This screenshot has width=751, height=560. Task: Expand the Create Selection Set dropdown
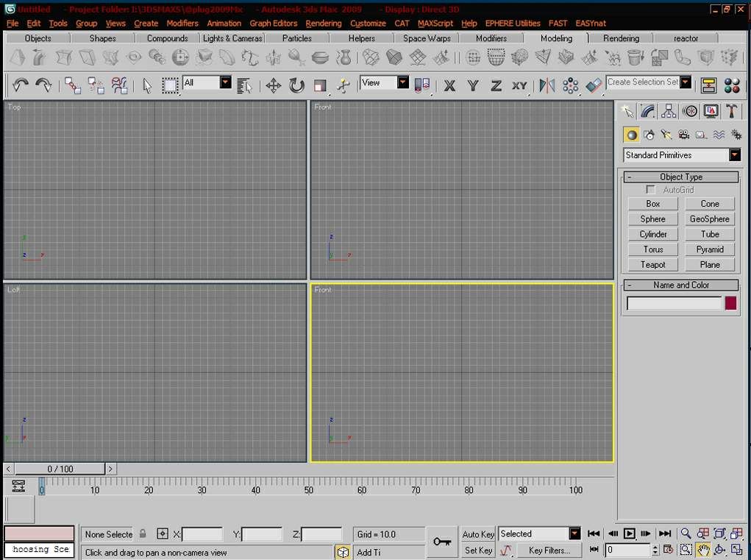click(686, 82)
